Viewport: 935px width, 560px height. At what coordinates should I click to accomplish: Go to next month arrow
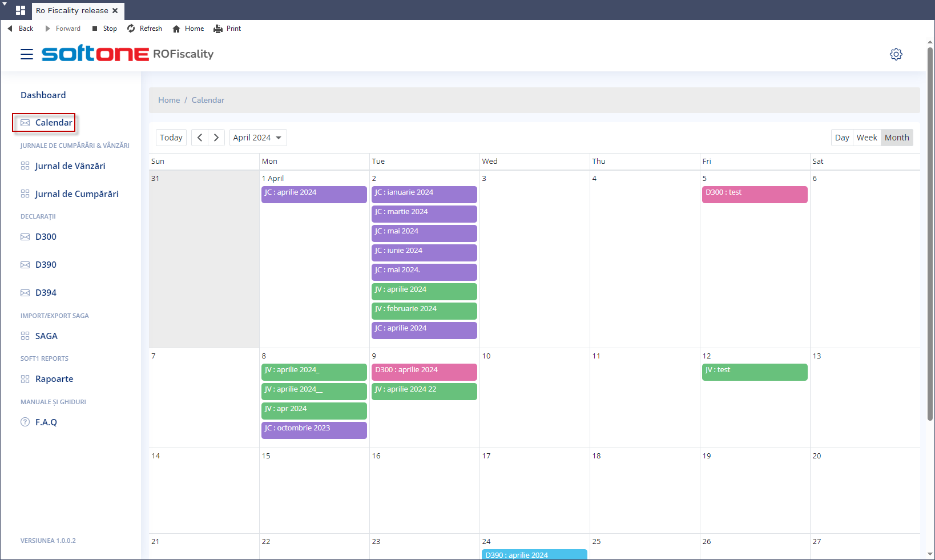216,138
